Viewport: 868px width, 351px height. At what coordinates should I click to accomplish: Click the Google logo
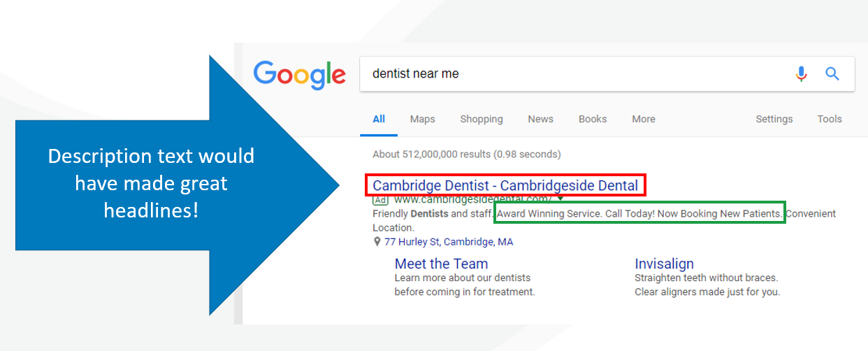click(x=299, y=76)
